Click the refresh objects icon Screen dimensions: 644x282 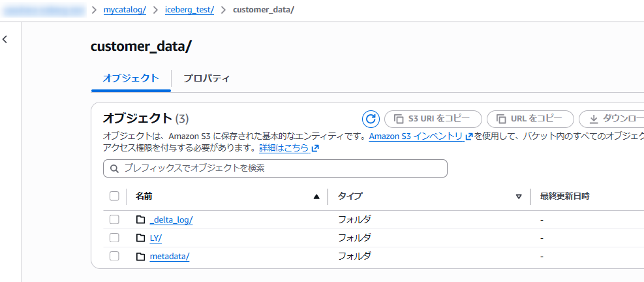coord(371,119)
